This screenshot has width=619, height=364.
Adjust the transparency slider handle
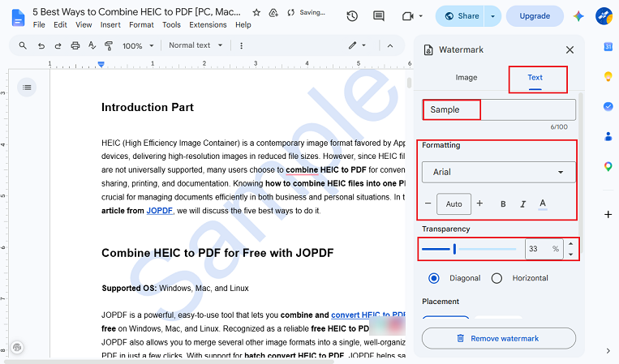pyautogui.click(x=455, y=249)
